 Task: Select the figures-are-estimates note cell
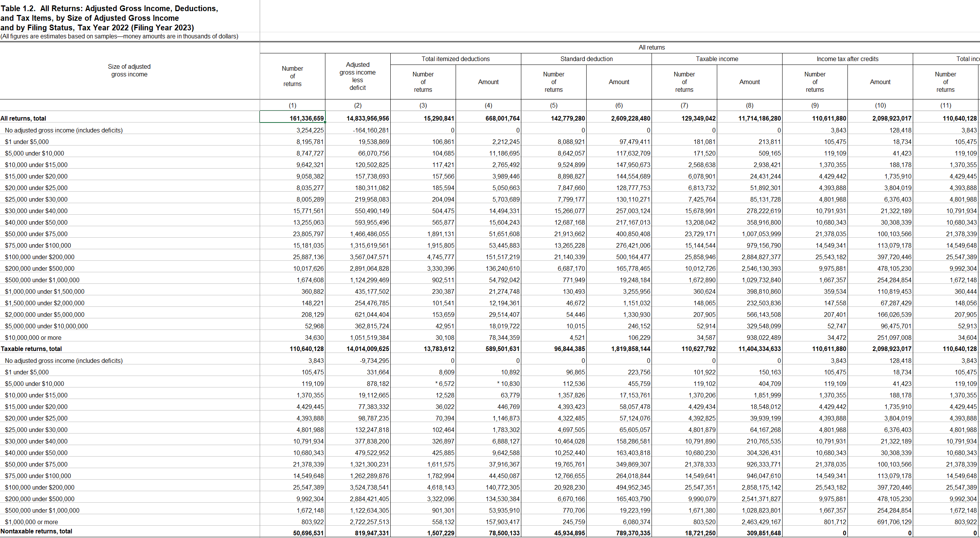119,36
